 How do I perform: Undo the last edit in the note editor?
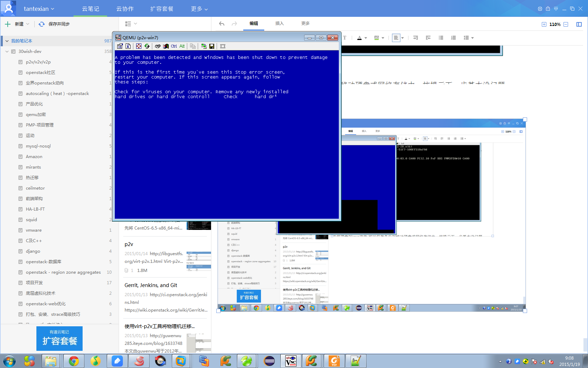pyautogui.click(x=222, y=23)
